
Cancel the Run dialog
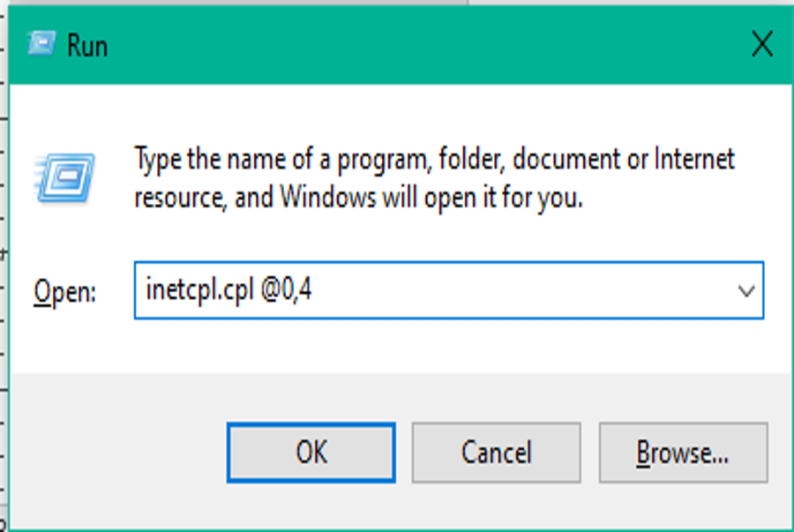[x=496, y=453]
